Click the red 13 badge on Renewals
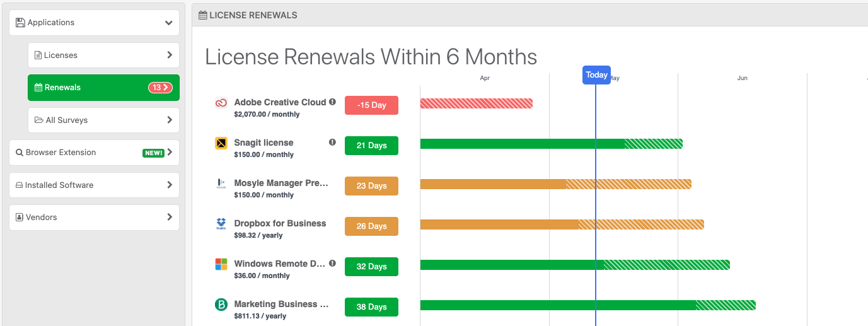Image resolution: width=868 pixels, height=326 pixels. point(159,88)
